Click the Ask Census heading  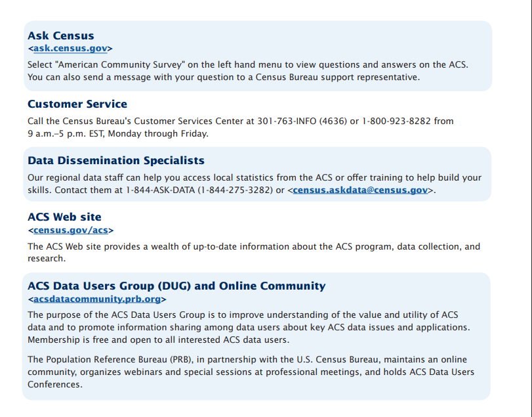pos(61,35)
